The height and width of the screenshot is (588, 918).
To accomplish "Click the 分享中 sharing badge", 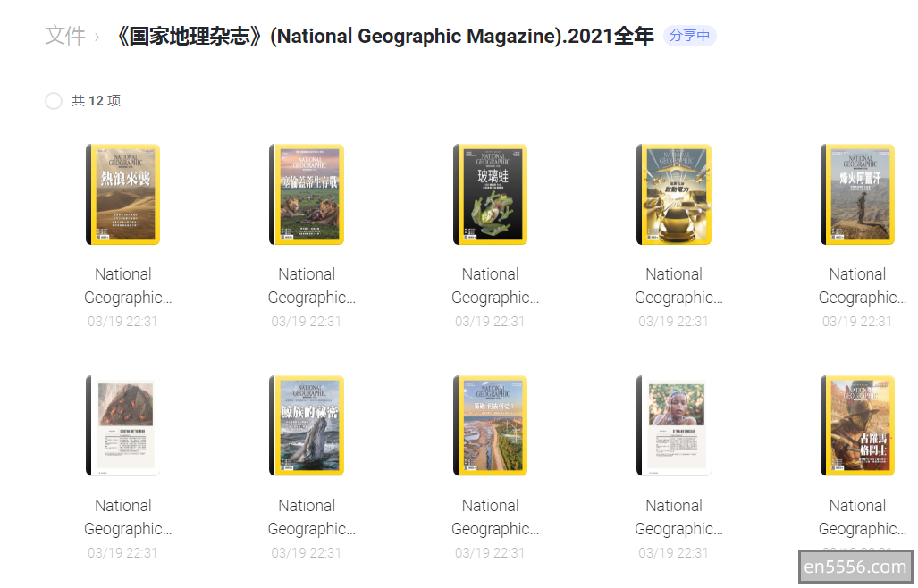I will coord(689,36).
